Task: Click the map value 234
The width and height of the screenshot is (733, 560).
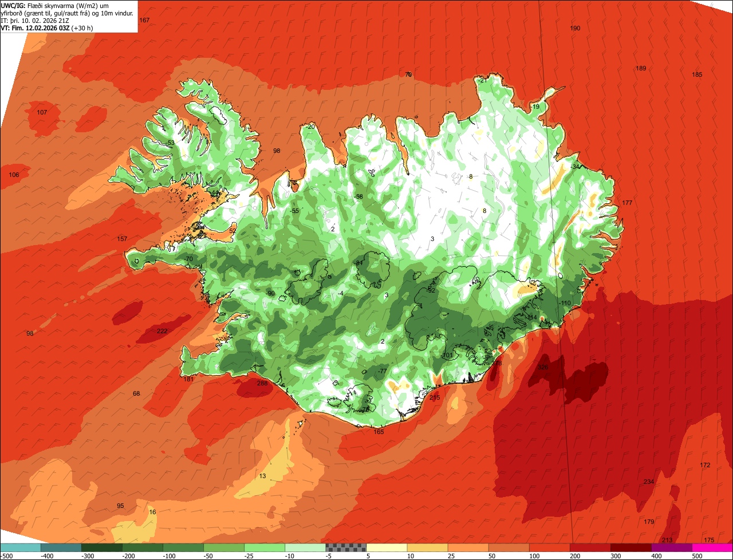Action: click(649, 482)
